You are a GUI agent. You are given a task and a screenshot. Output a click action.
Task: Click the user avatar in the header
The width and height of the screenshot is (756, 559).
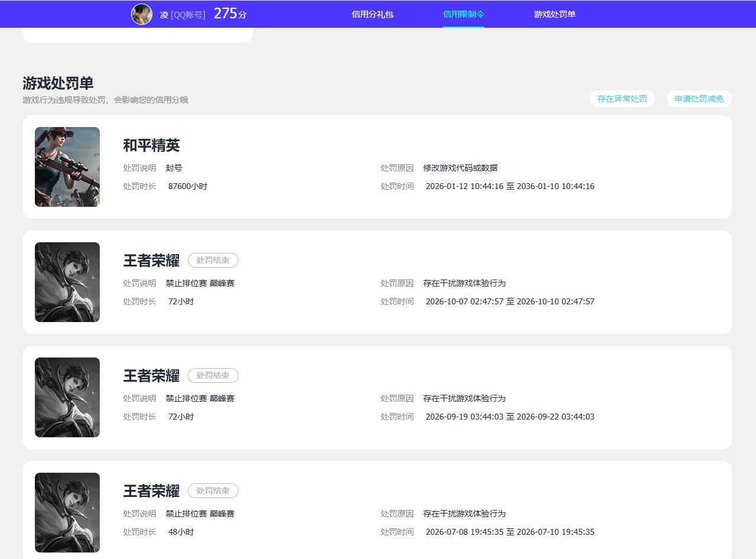(142, 14)
